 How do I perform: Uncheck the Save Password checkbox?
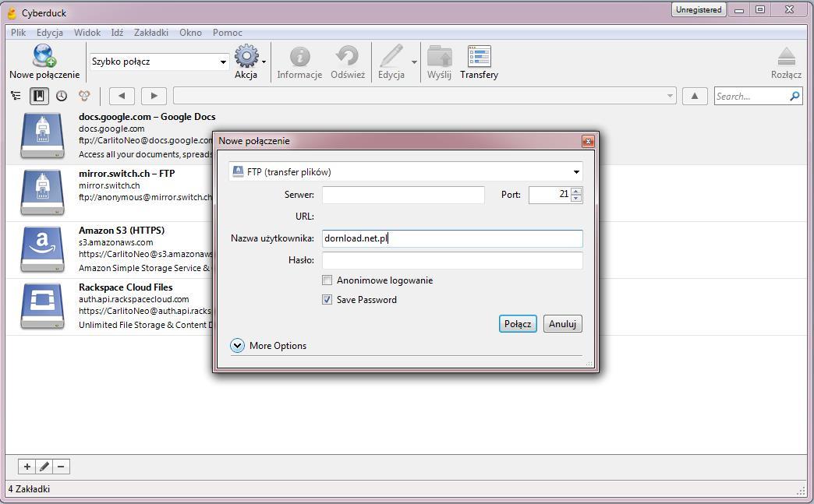pyautogui.click(x=327, y=300)
